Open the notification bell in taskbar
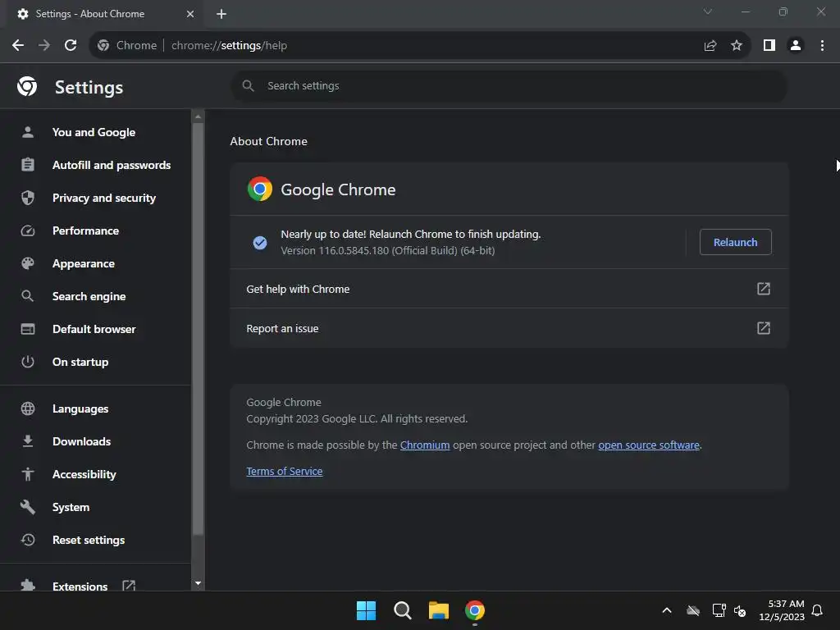 [x=817, y=610]
